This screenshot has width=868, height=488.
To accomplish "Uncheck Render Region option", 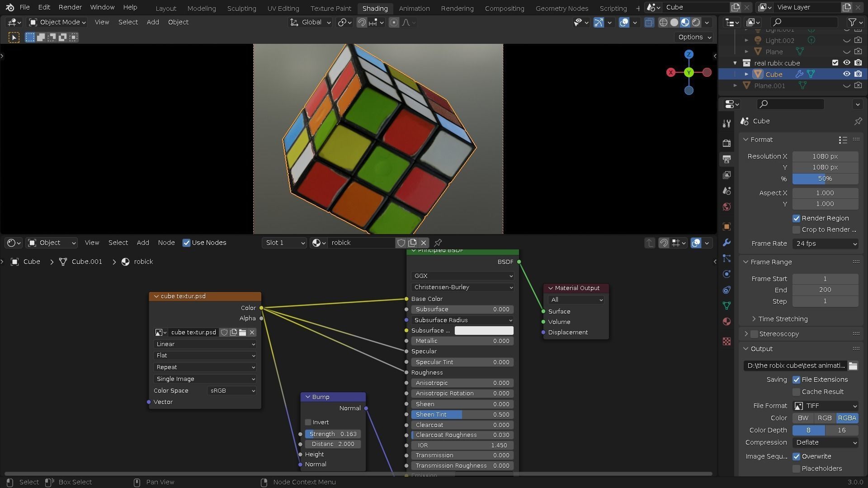I will [796, 219].
